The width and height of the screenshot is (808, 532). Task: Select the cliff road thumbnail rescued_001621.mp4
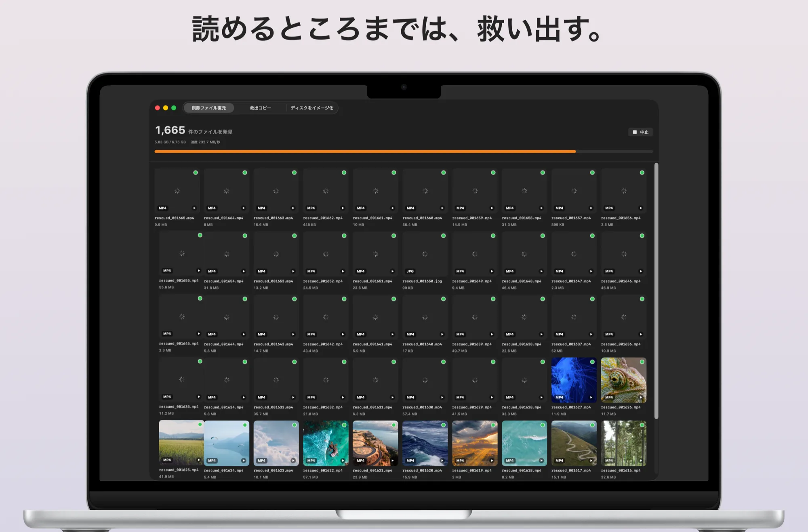pos(375,443)
